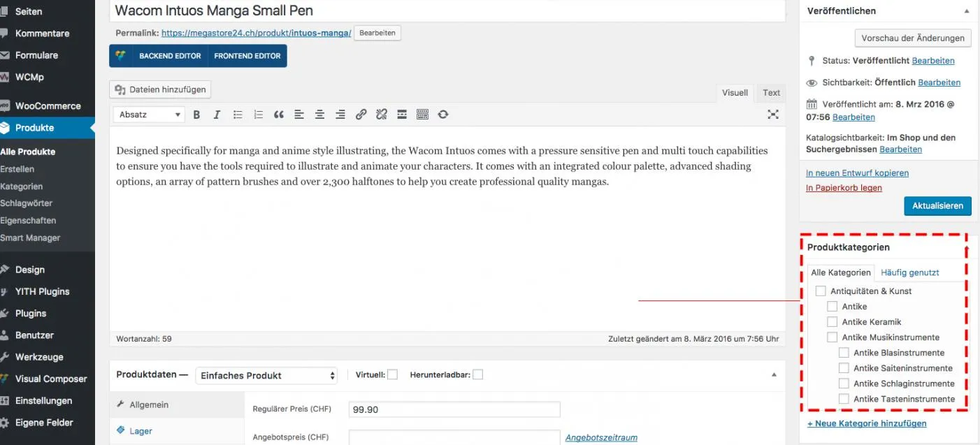This screenshot has width=980, height=445.
Task: Check the Antike Blasinstrumente category
Action: coord(844,353)
